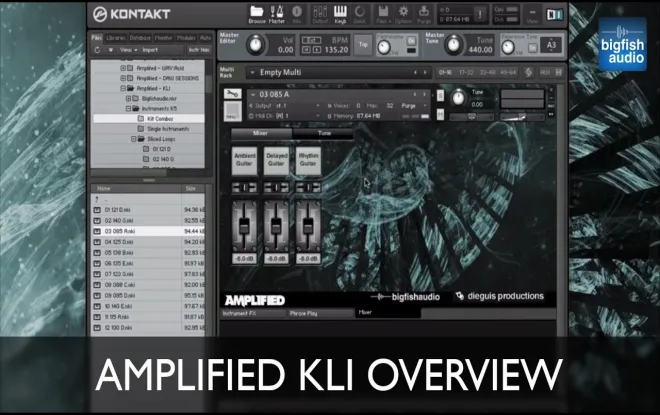The image size is (660, 415).
Task: Go to next multi with right arrow
Action: [x=425, y=72]
